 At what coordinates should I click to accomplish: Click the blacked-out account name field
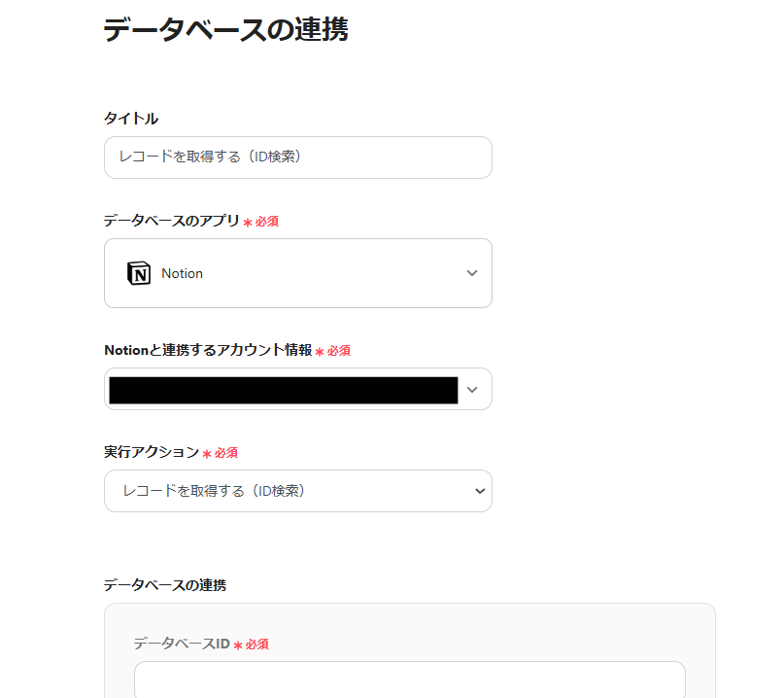pyautogui.click(x=283, y=389)
